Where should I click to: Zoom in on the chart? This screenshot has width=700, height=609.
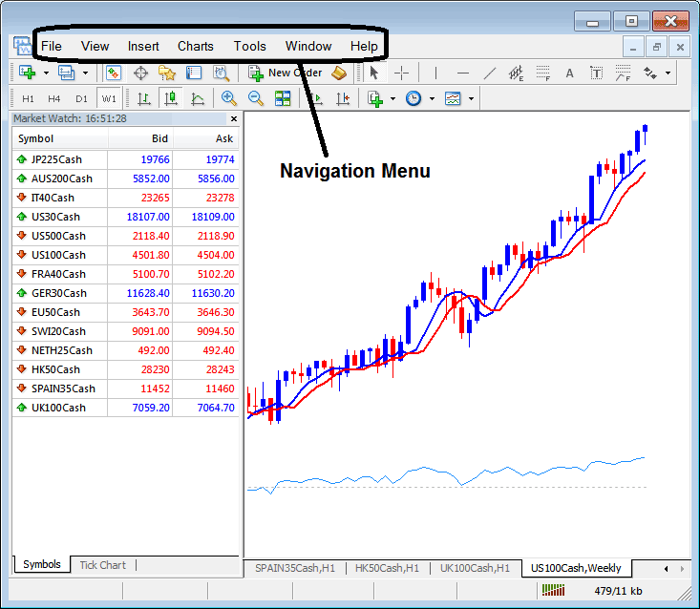coord(228,98)
